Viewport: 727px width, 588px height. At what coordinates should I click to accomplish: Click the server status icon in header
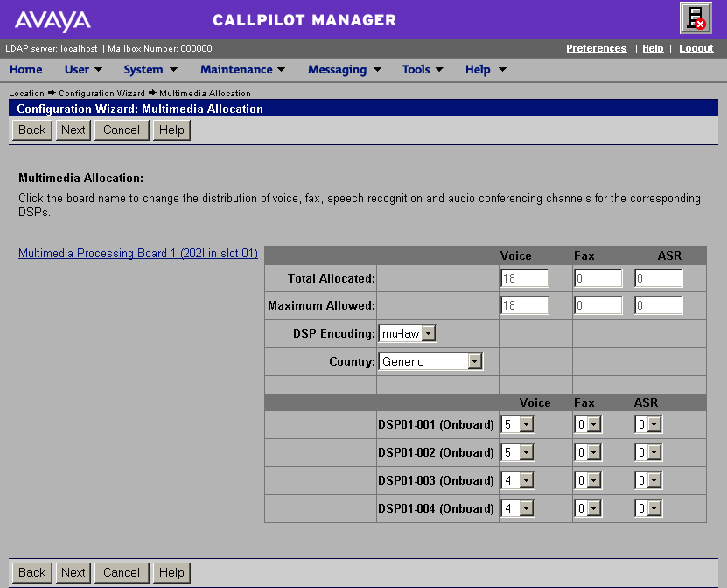click(696, 18)
